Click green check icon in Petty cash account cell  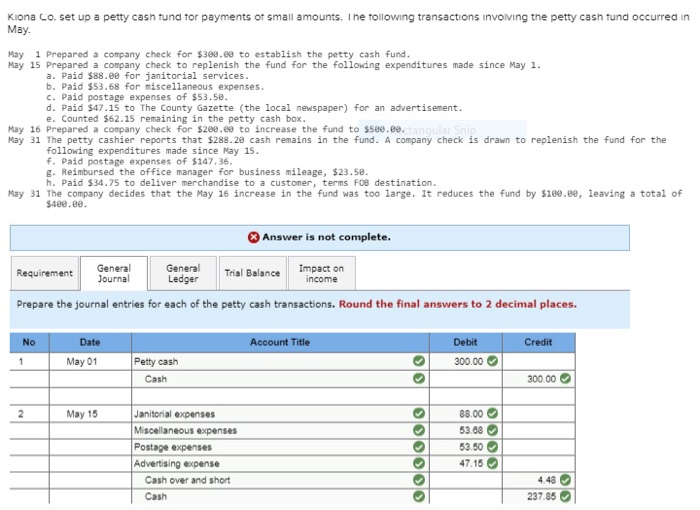pos(419,361)
